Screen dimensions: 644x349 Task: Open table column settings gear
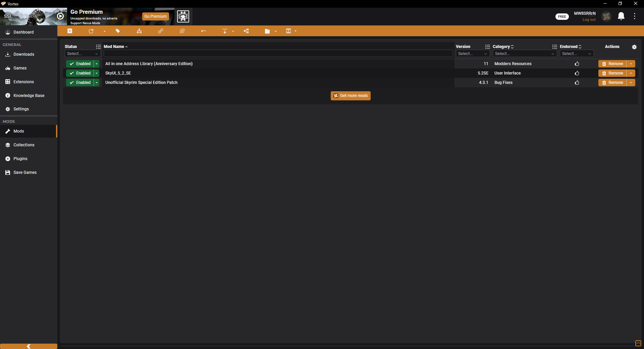[x=634, y=47]
